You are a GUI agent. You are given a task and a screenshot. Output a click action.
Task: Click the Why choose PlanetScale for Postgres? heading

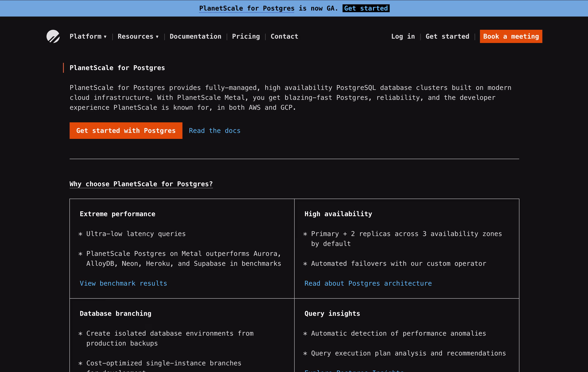point(141,184)
